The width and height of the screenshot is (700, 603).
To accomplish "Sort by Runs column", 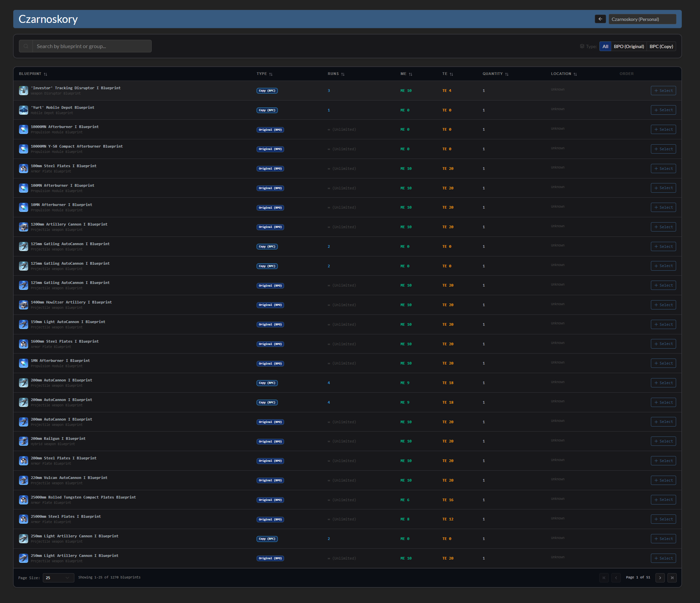I will point(336,74).
